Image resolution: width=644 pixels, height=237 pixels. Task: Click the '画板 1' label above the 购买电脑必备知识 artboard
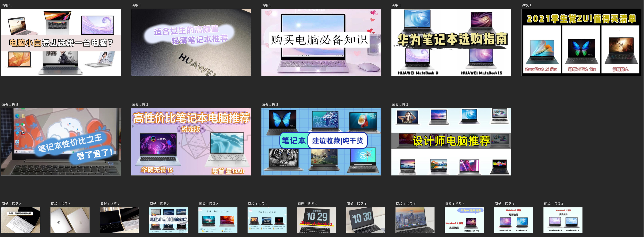point(266,5)
